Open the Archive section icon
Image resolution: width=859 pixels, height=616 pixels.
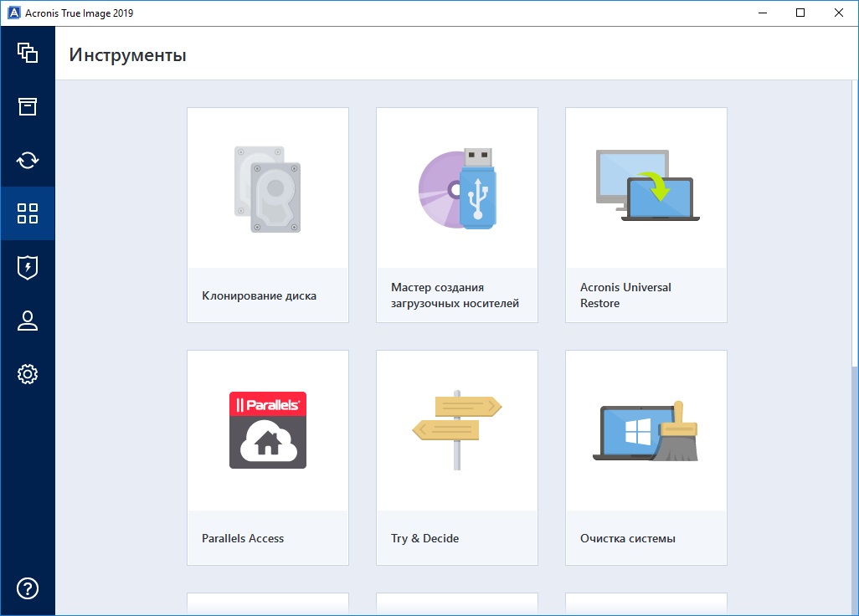tap(28, 106)
